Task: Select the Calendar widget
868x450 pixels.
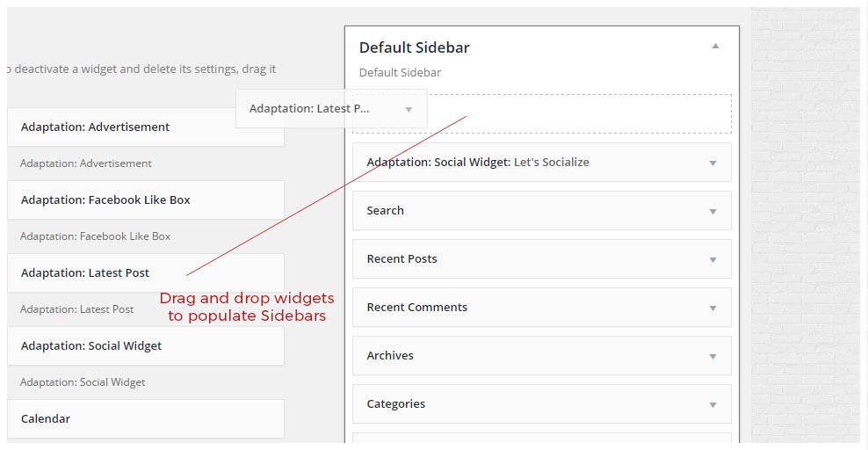Action: (46, 418)
